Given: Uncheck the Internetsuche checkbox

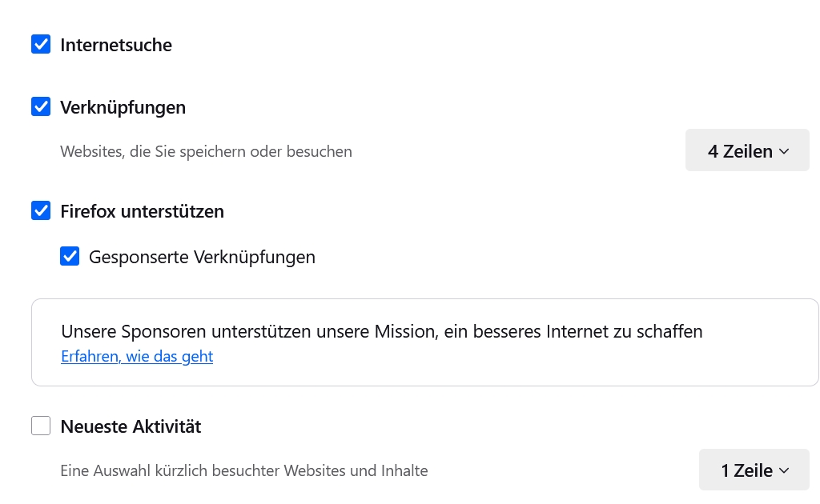Looking at the screenshot, I should click(x=41, y=45).
